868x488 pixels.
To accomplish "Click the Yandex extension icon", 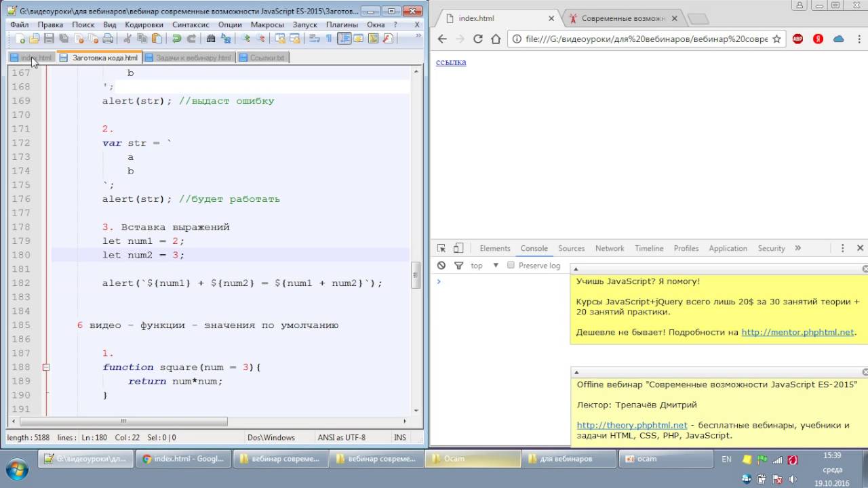I will [818, 39].
